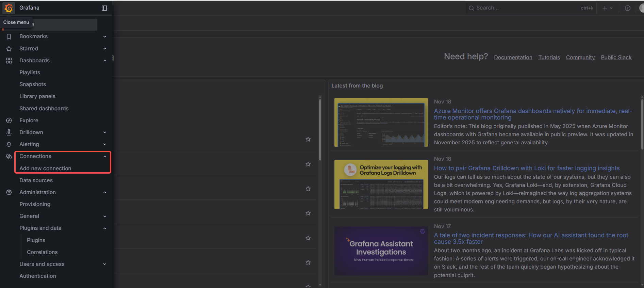Open the Grafana Drilldown with Loki blog link
This screenshot has width=644, height=288.
click(x=527, y=168)
